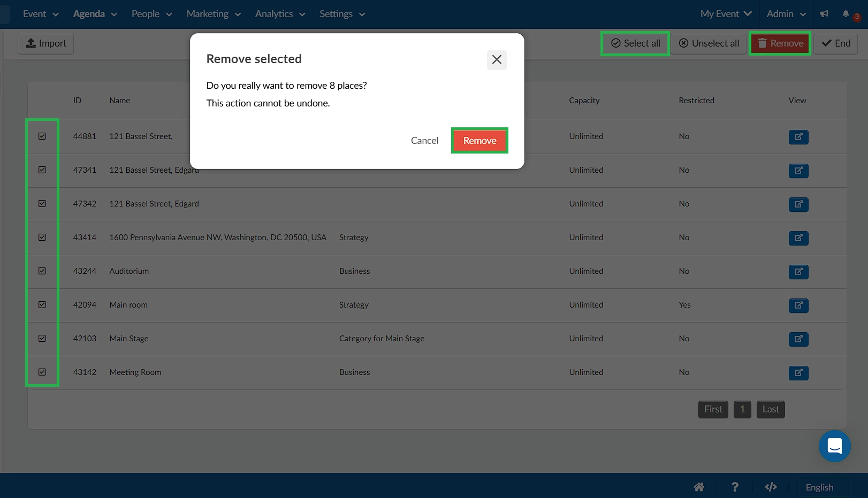868x498 pixels.
Task: Open view for Meeting Room place
Action: 798,373
